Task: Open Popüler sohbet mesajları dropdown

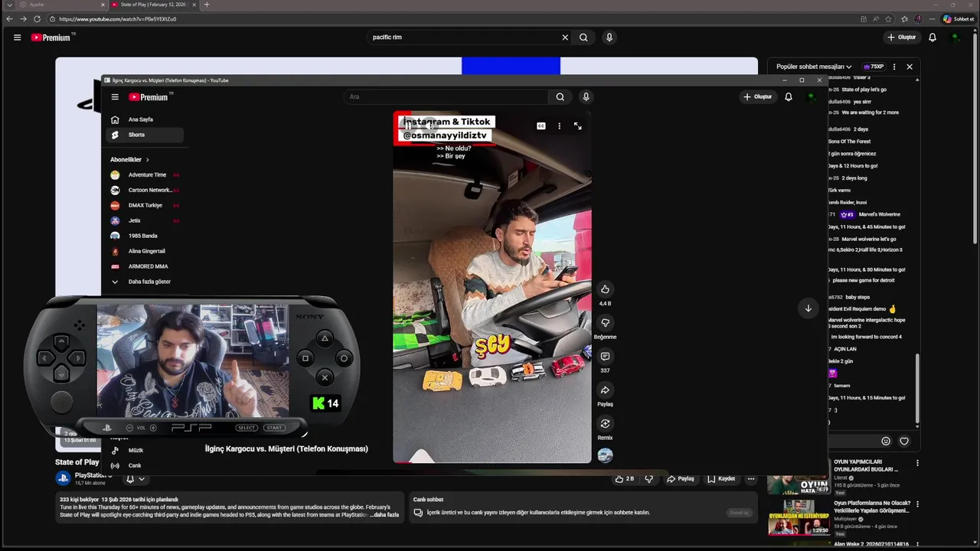Action: point(814,67)
